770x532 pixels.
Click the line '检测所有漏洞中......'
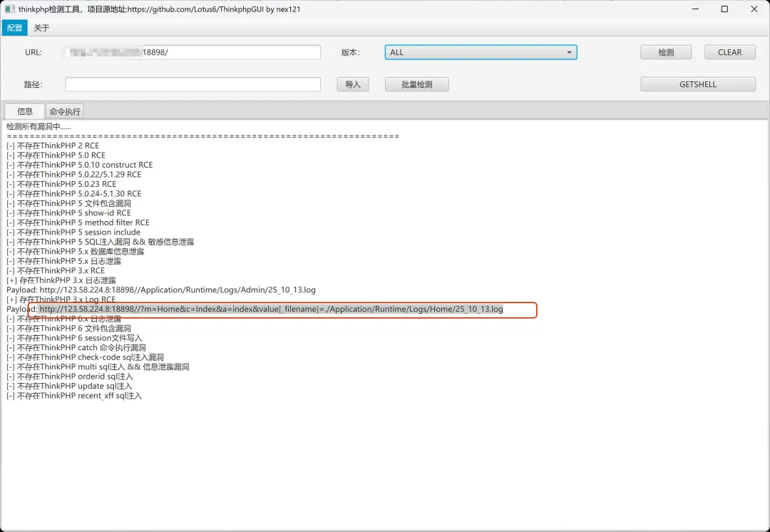point(38,126)
